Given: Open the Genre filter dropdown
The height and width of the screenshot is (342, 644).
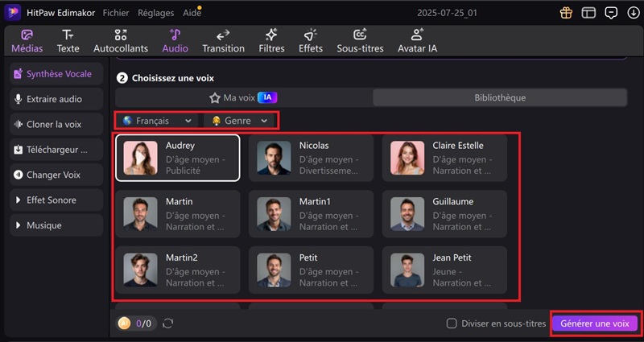Looking at the screenshot, I should point(238,121).
